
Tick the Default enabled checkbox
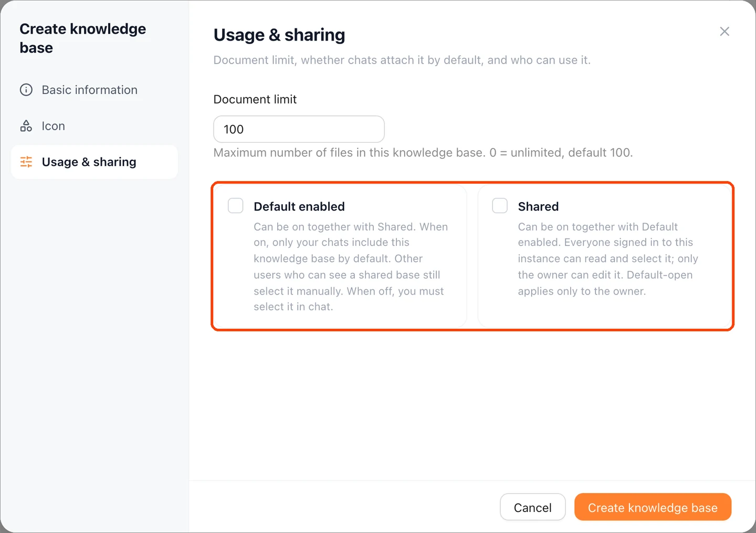pos(236,205)
